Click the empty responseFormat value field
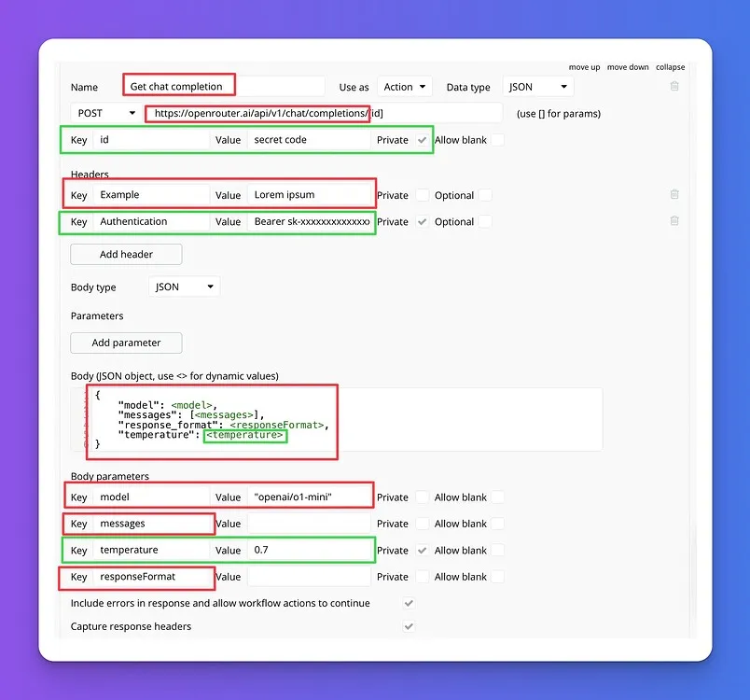This screenshot has height=700, width=750. [309, 577]
